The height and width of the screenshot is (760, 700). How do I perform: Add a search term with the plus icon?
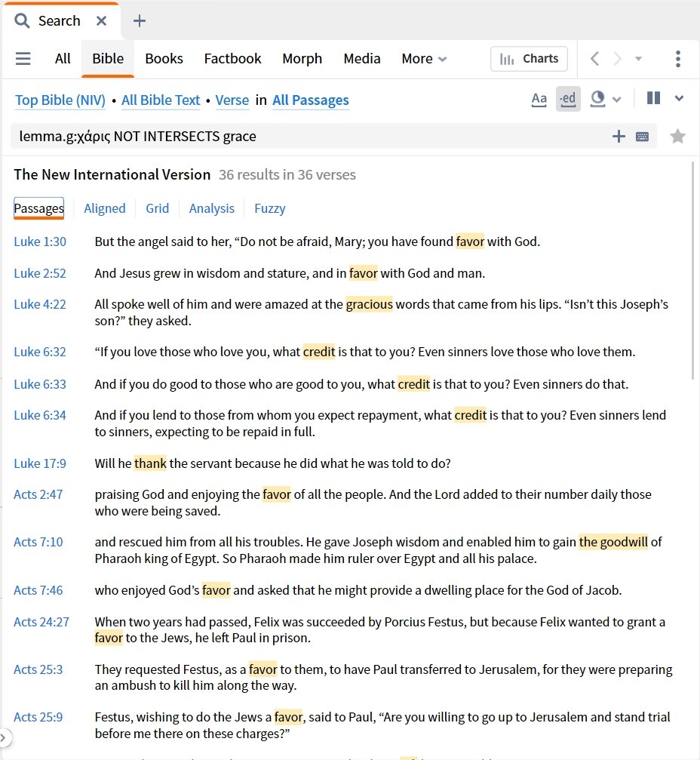(x=619, y=136)
